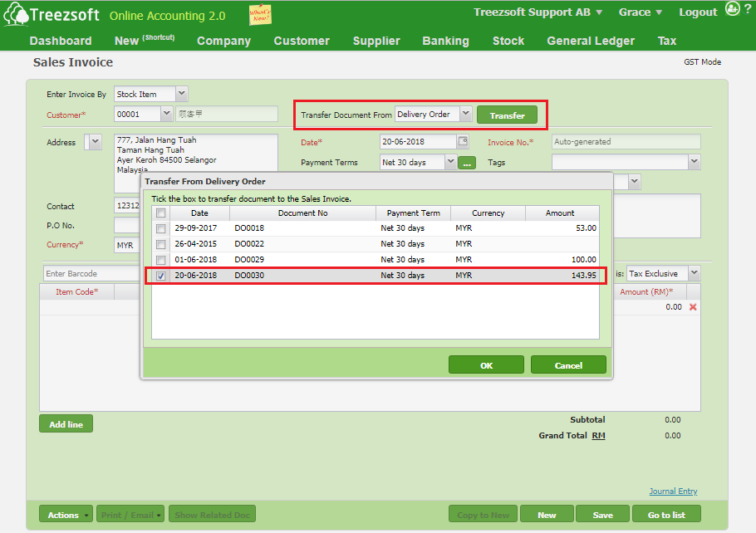This screenshot has height=533, width=756.
Task: Tick checkbox for DO0029
Action: [x=161, y=260]
